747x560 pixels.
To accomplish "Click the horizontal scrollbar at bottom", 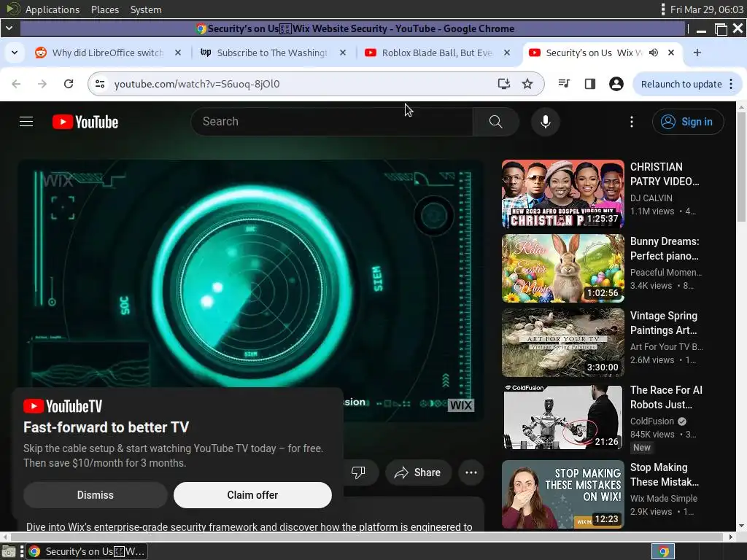I will pos(367,537).
